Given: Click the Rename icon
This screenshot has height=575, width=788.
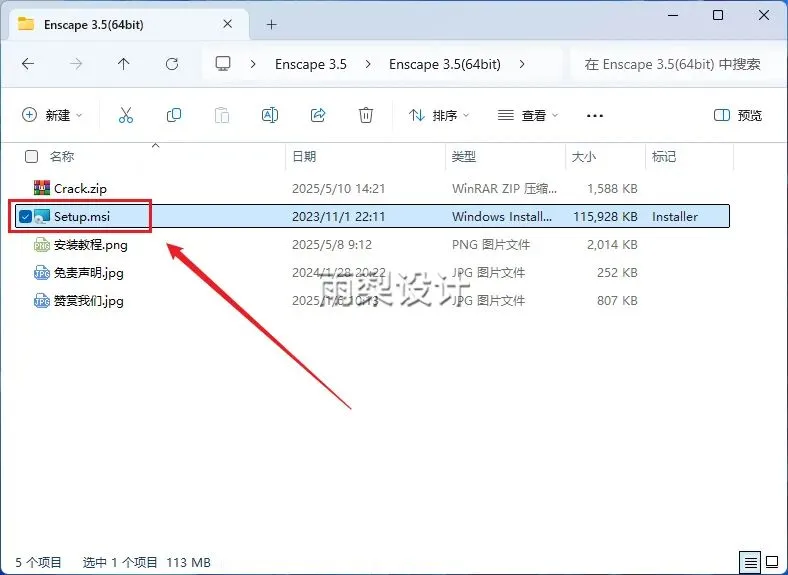Looking at the screenshot, I should [270, 116].
